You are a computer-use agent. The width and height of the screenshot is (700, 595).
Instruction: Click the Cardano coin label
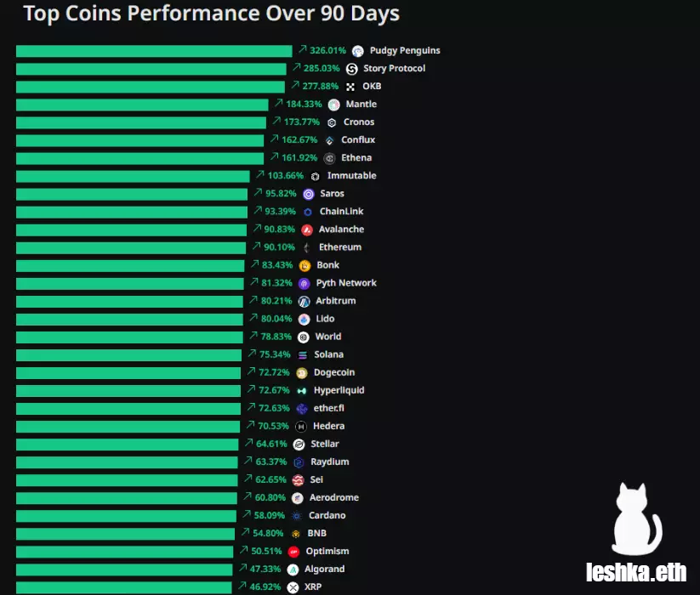327,515
